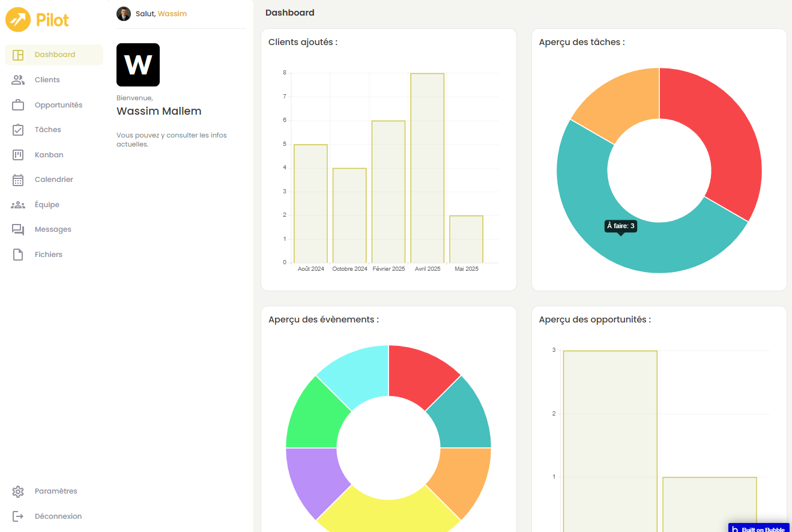Click the "Vous pouvez y consulter" description text
The image size is (792, 532).
click(x=172, y=139)
